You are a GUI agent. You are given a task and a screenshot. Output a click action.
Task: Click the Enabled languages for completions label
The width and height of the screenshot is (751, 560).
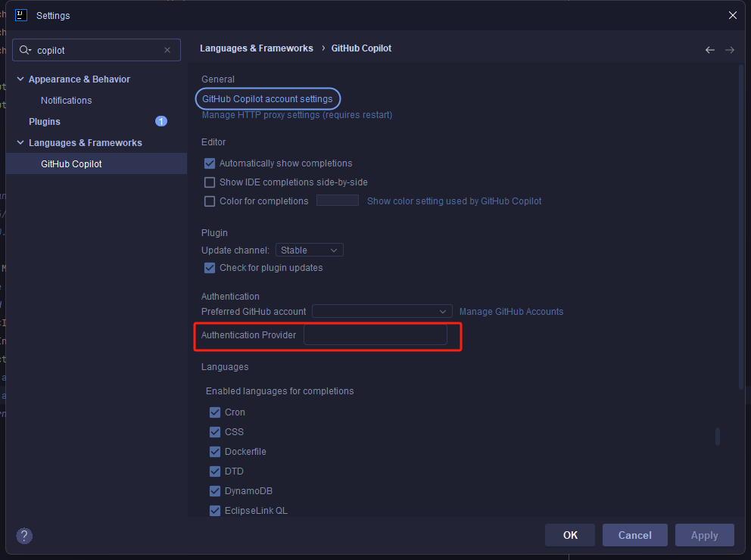click(279, 391)
